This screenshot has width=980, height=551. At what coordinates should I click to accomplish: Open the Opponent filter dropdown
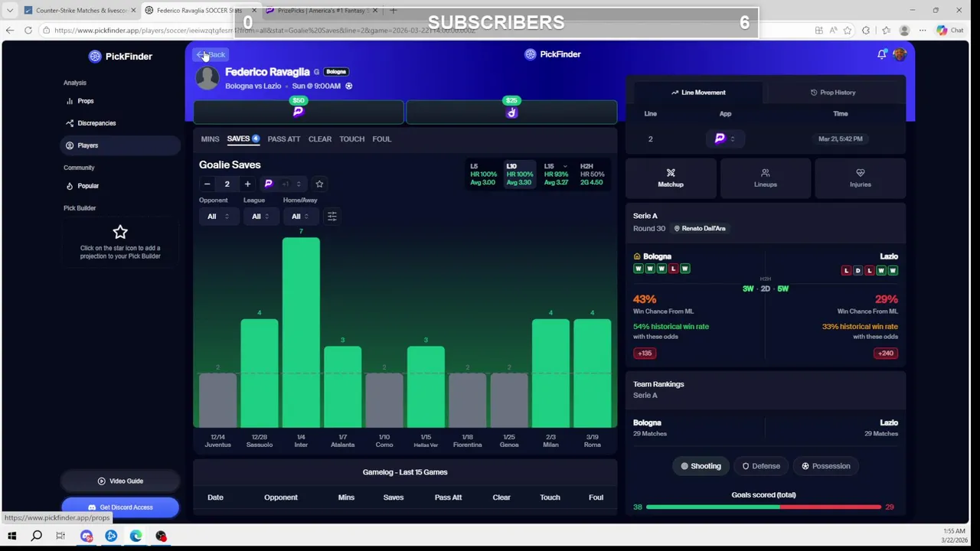(218, 217)
